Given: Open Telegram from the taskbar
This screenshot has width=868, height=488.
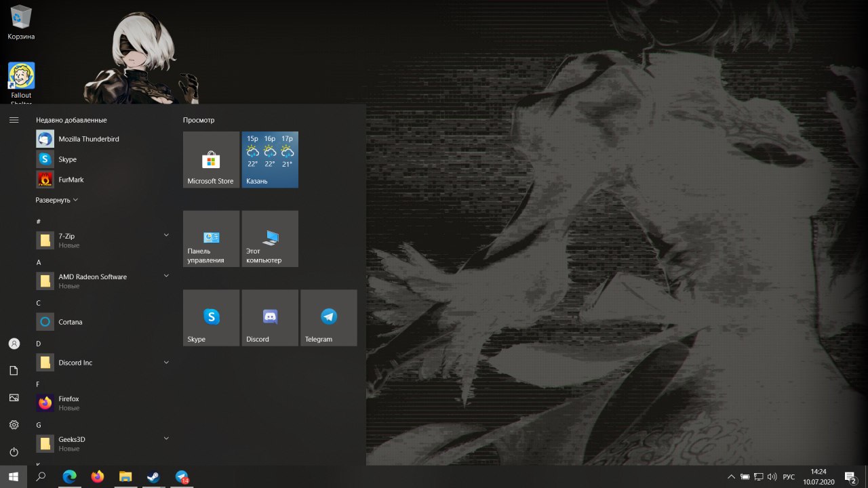Looking at the screenshot, I should (182, 476).
